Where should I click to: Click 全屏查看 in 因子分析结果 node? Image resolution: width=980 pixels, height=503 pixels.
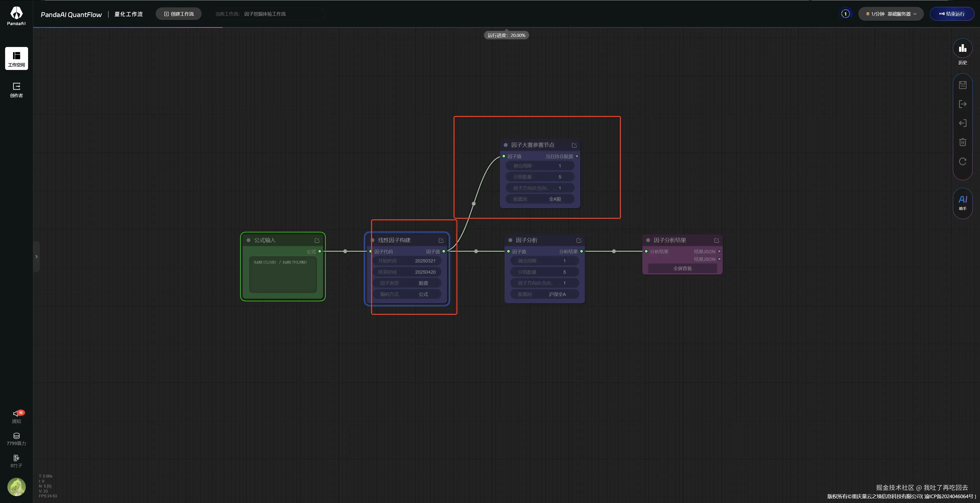[x=682, y=269]
